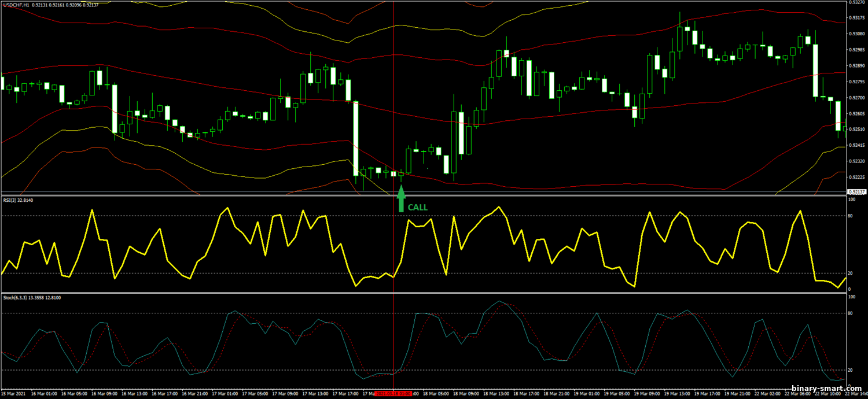Click the 0.92700 price scale label

tap(856, 98)
